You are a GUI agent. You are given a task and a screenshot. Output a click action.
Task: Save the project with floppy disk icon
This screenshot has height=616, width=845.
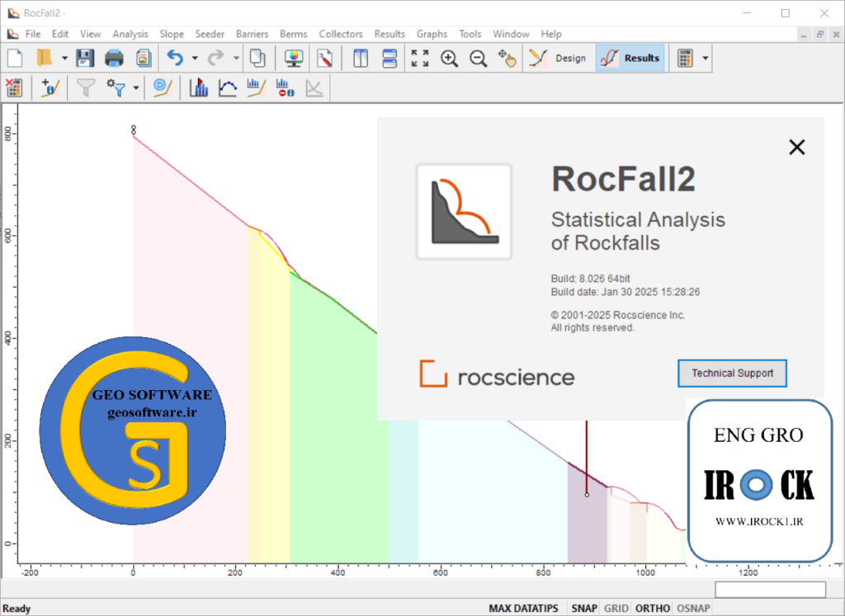click(85, 58)
